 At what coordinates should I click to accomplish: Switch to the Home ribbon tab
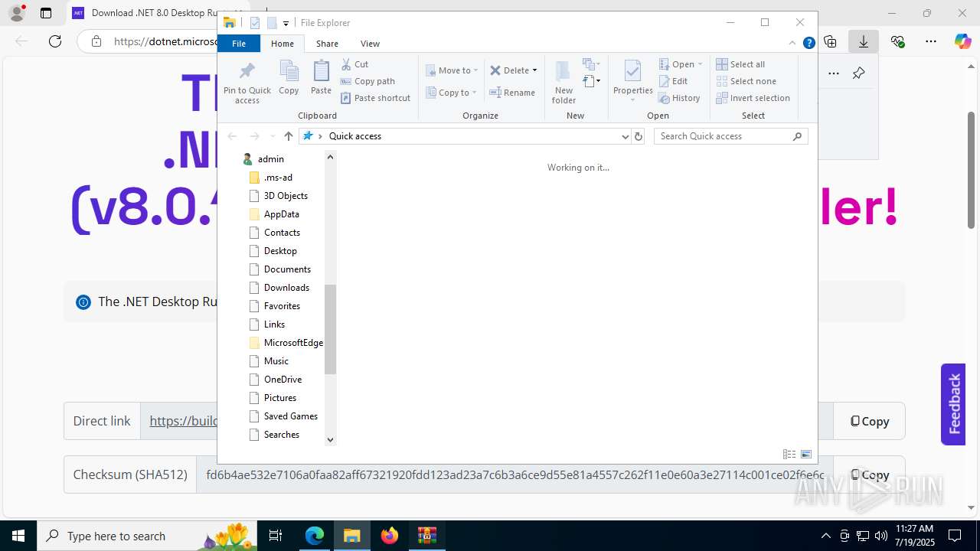pos(282,44)
